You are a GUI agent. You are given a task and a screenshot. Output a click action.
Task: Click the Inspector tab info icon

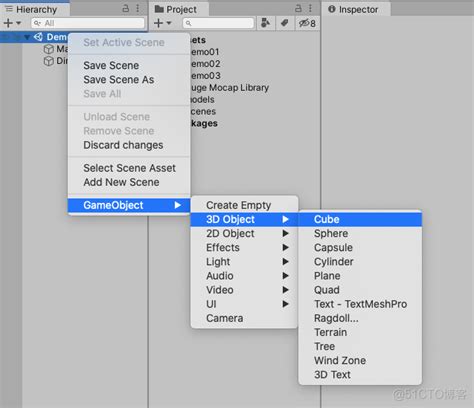[x=332, y=9]
